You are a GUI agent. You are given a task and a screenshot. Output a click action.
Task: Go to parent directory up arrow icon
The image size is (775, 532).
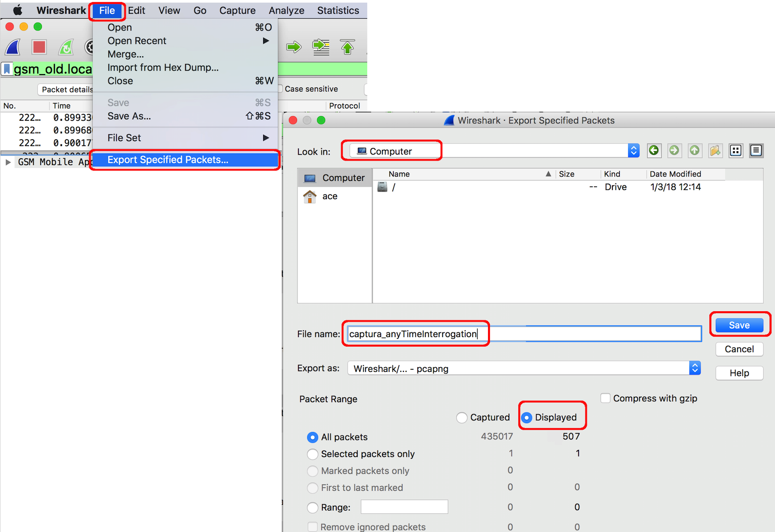(x=695, y=150)
